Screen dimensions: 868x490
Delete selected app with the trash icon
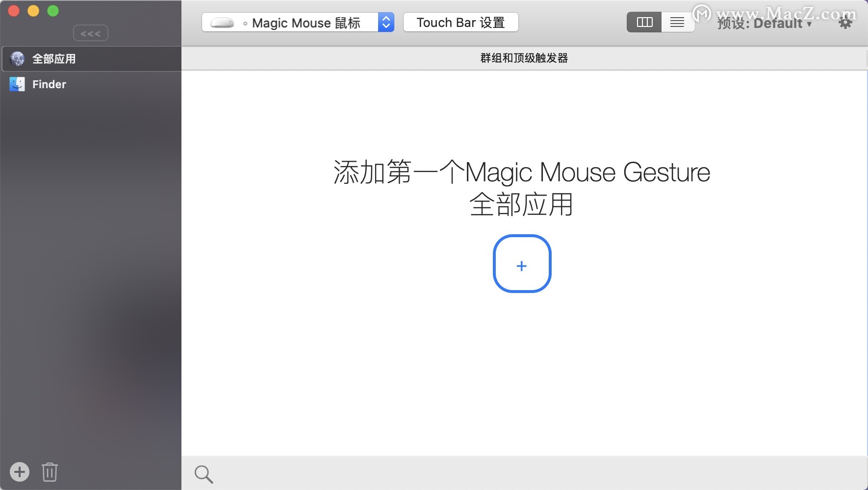(x=50, y=472)
